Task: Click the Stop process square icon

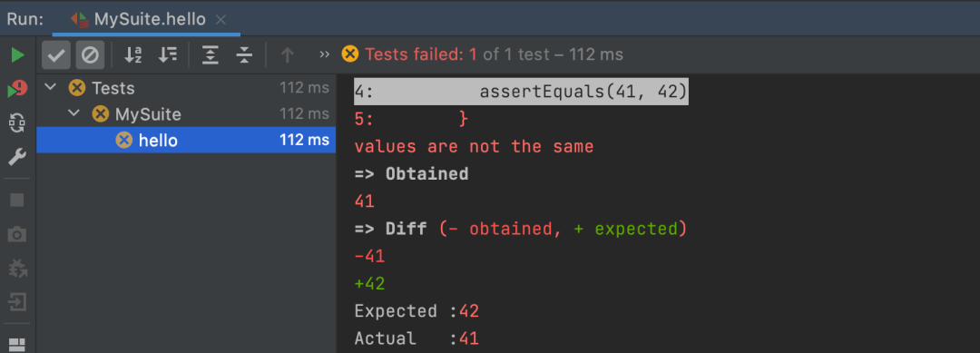Action: (17, 200)
